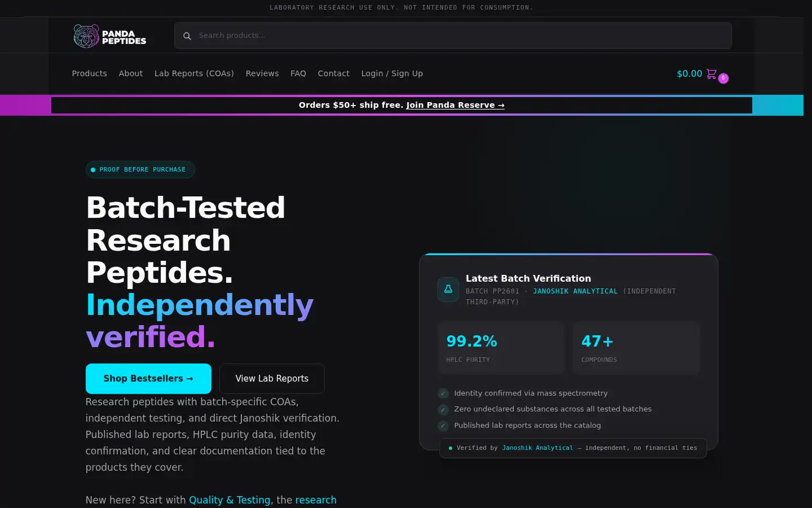Click the $0.00 cart total

(x=689, y=73)
